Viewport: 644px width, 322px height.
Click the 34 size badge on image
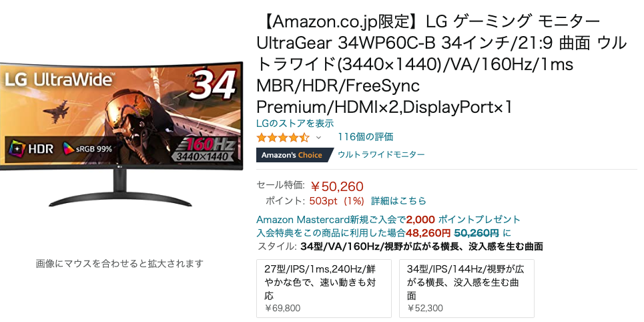coord(213,84)
